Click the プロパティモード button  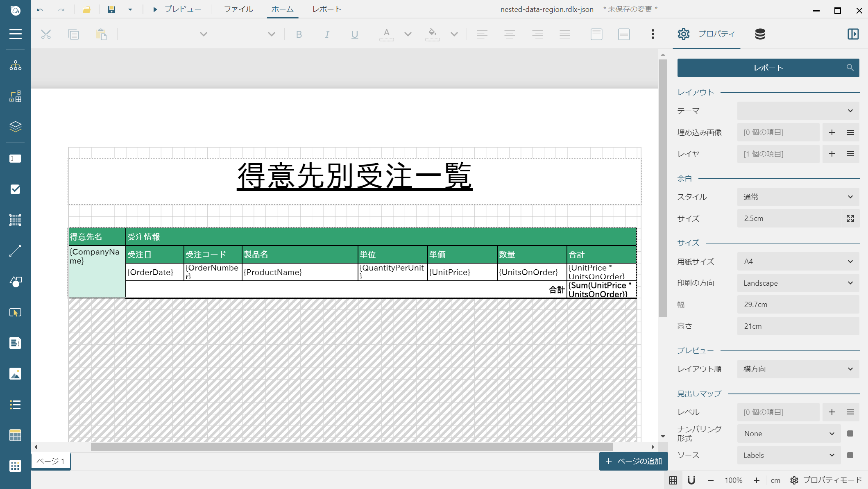(826, 480)
